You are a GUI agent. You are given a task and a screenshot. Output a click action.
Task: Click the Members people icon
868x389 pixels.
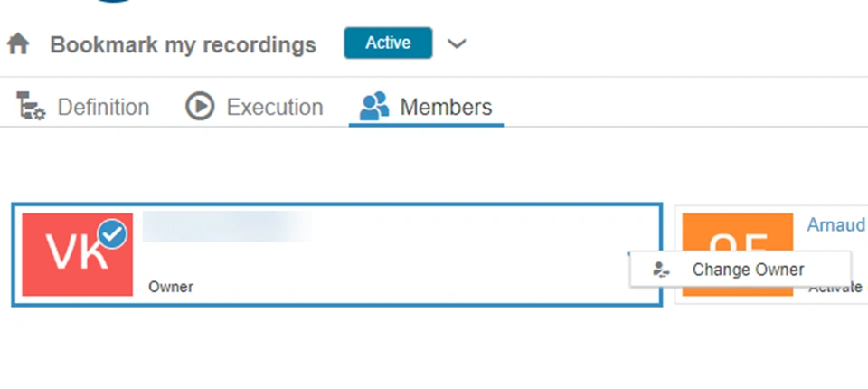tap(374, 106)
